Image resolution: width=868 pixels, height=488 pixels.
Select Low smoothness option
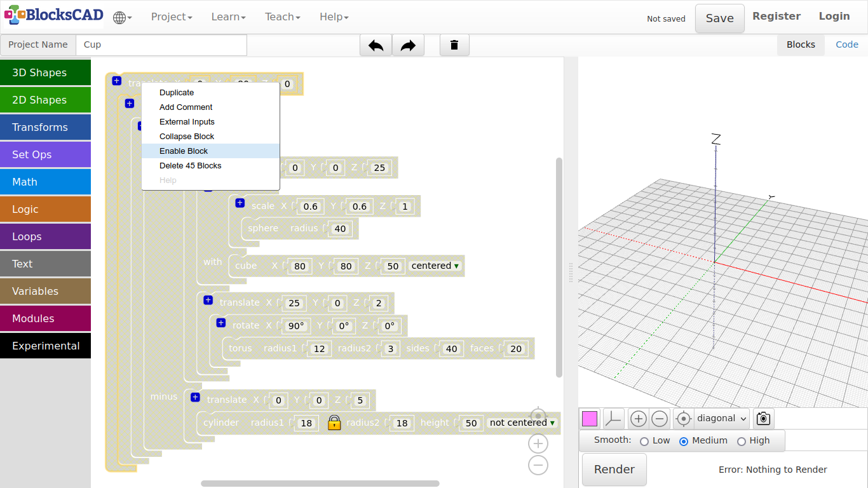644,441
